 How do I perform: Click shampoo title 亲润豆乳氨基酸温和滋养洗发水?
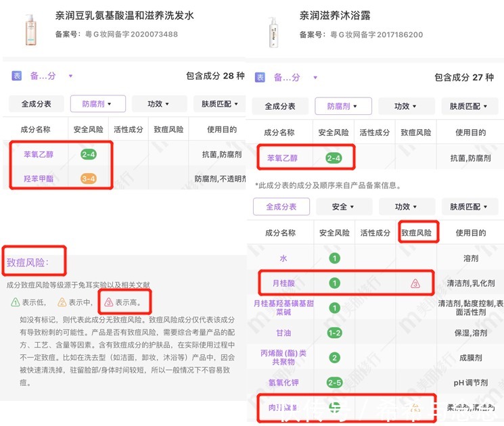tap(124, 16)
